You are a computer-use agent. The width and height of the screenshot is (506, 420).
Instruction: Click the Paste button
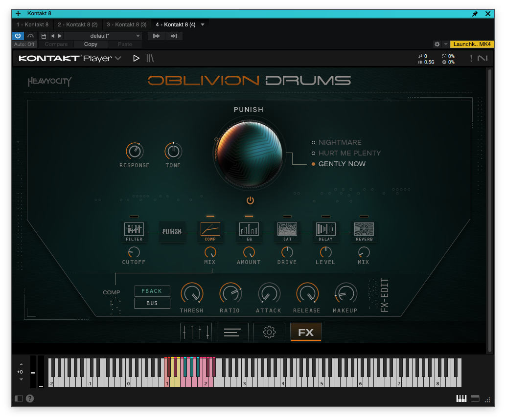125,44
